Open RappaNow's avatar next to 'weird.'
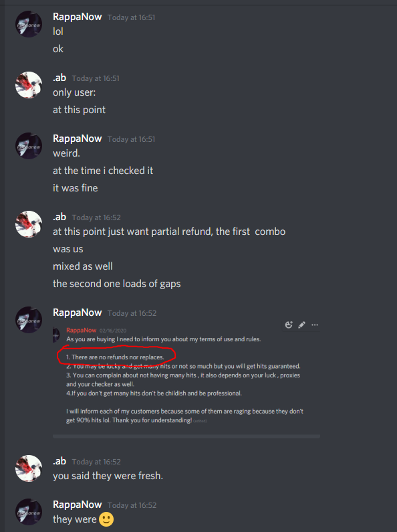The image size is (397, 532). click(29, 146)
